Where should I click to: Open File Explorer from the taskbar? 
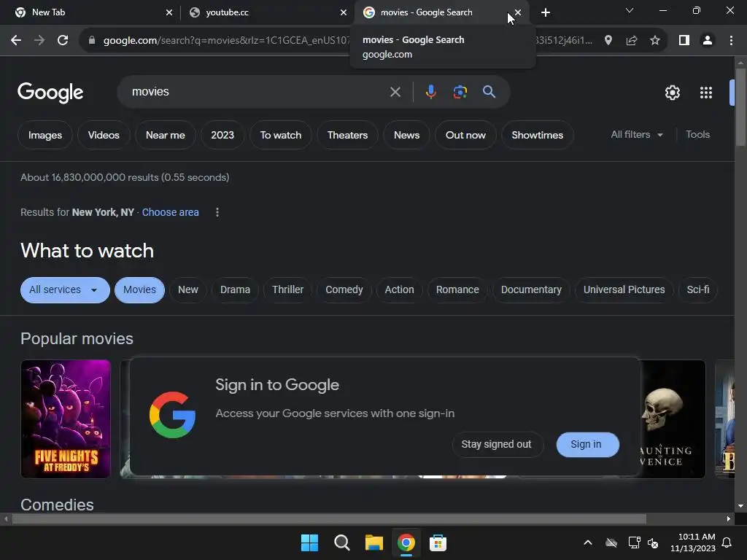point(374,542)
